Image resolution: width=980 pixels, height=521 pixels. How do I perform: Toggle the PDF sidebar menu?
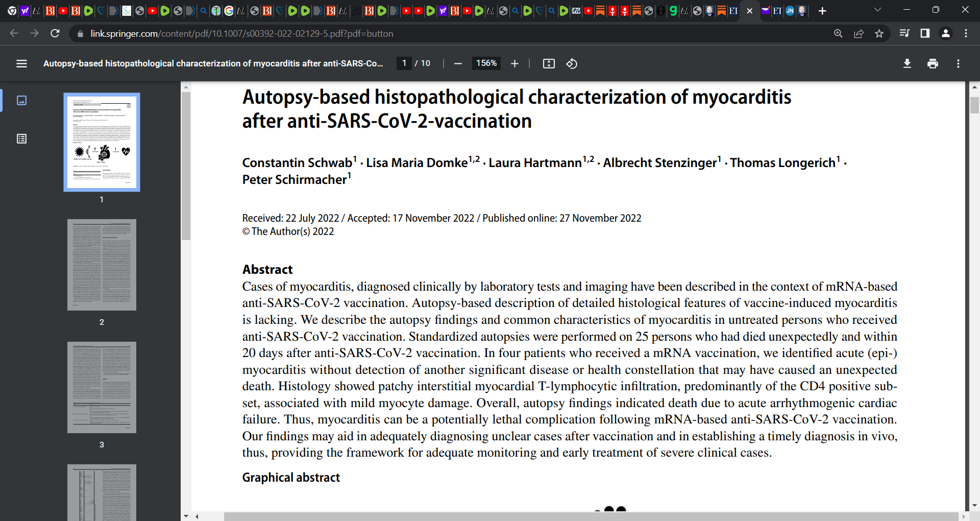pyautogui.click(x=21, y=63)
